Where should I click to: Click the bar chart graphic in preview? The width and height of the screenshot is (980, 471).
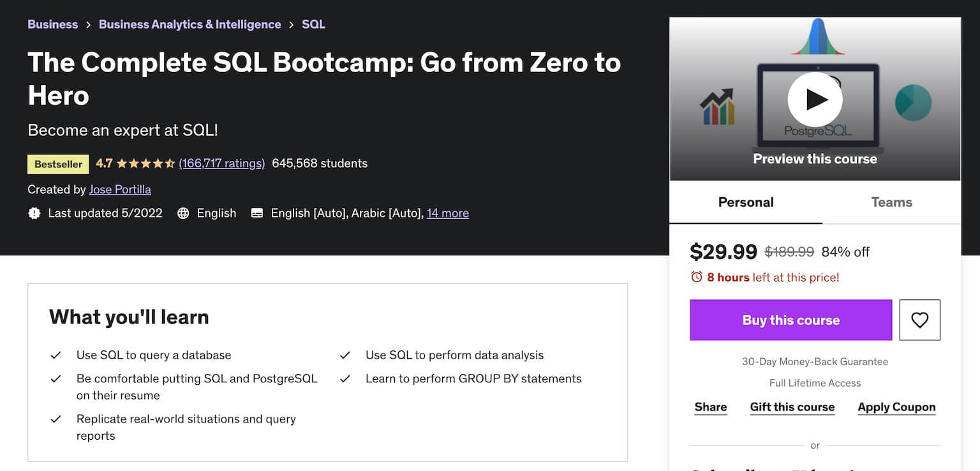[717, 107]
